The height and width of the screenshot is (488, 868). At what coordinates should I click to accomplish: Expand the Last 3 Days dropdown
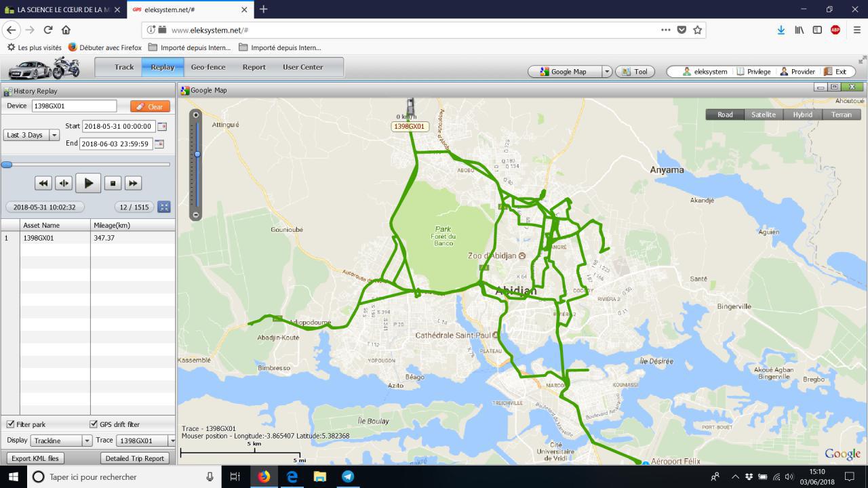54,135
